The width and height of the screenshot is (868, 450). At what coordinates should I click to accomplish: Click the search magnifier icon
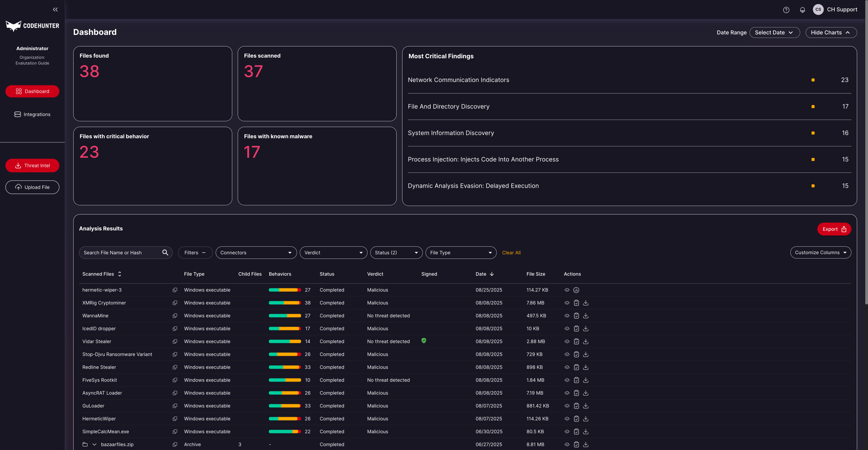coord(165,252)
